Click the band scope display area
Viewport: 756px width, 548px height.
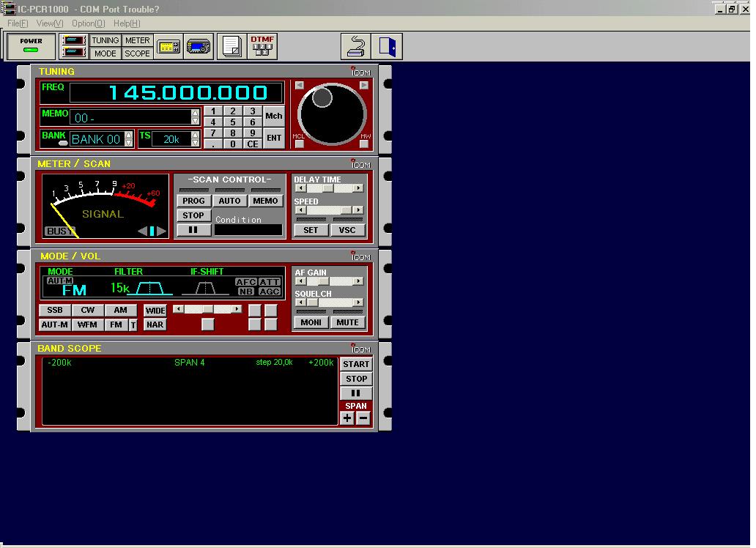190,390
